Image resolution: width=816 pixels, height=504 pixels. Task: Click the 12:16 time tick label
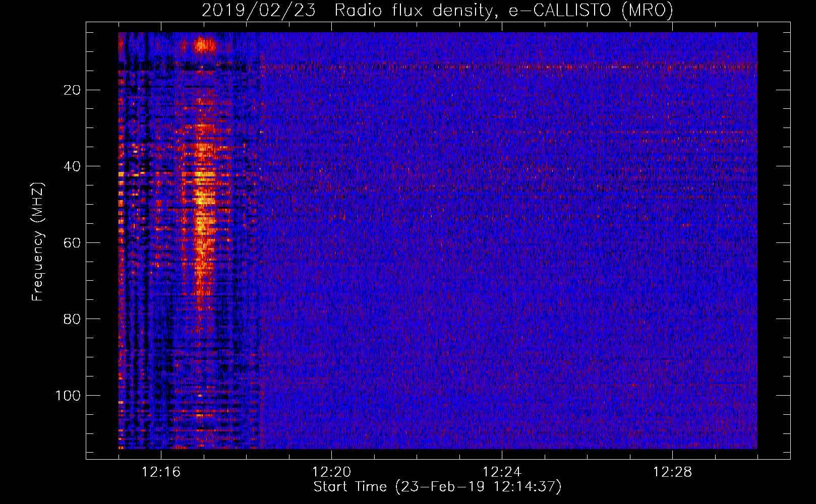(x=161, y=472)
